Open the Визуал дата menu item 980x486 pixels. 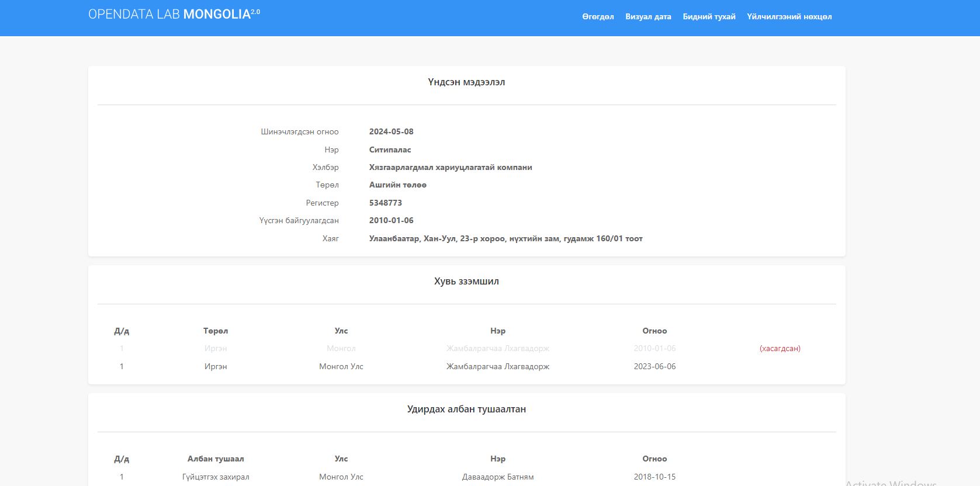pos(648,17)
